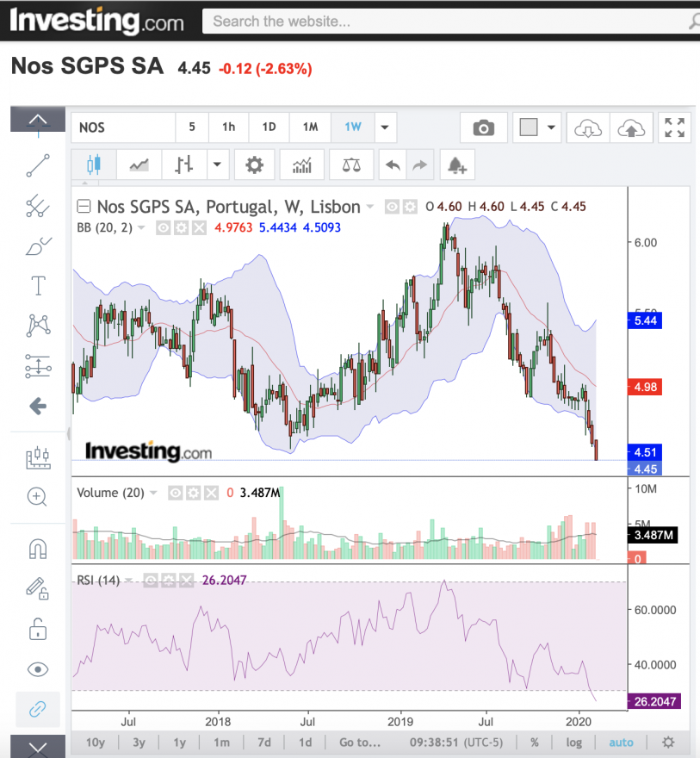
Task: Expand the time interval dropdown arrow
Action: point(385,127)
